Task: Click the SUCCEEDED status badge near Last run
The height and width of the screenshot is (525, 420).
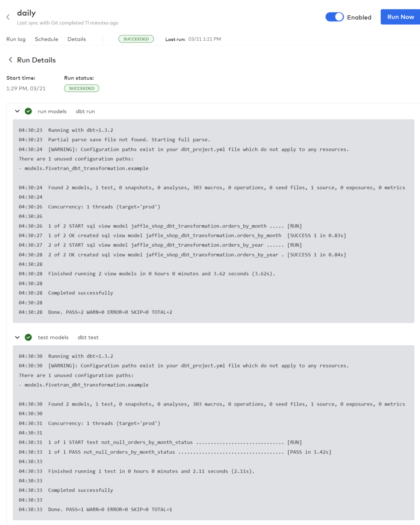Action: 136,38
